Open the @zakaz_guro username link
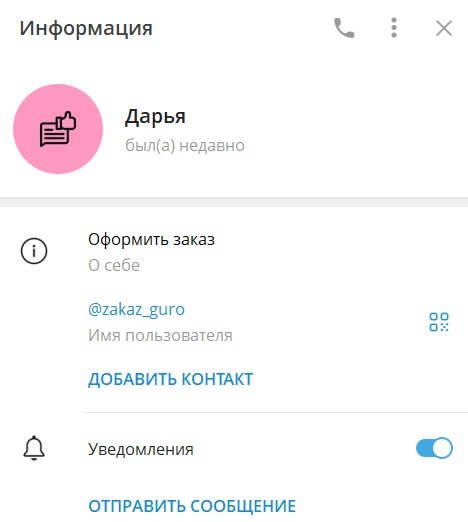 136,310
